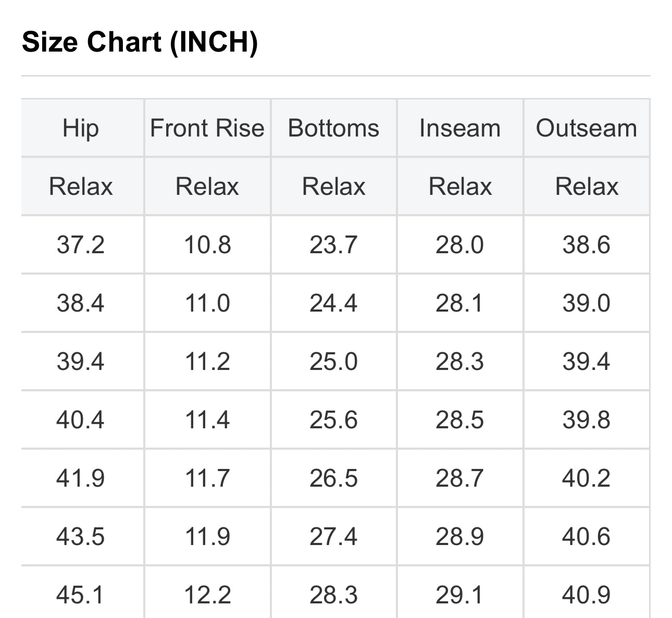Select the 28.9 inseam measurement
Image resolution: width=672 pixels, height=618 pixels.
coord(460,537)
